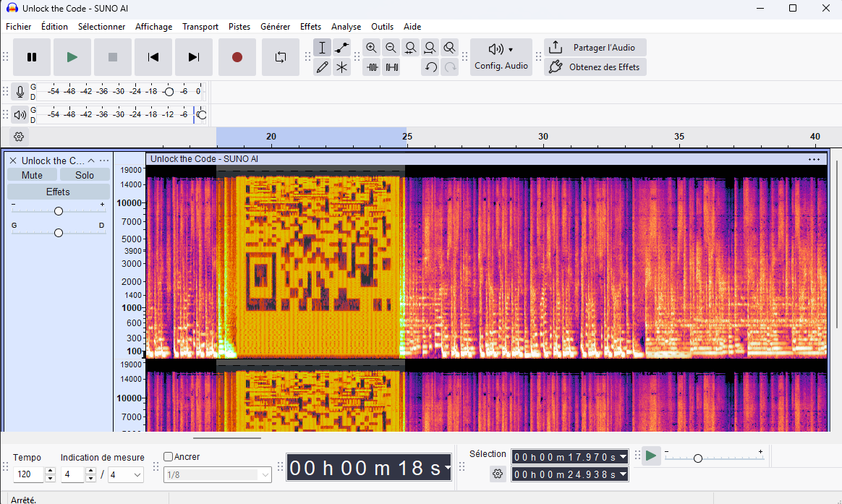Collapse the track using its chevron
This screenshot has height=504, width=842.
[91, 161]
